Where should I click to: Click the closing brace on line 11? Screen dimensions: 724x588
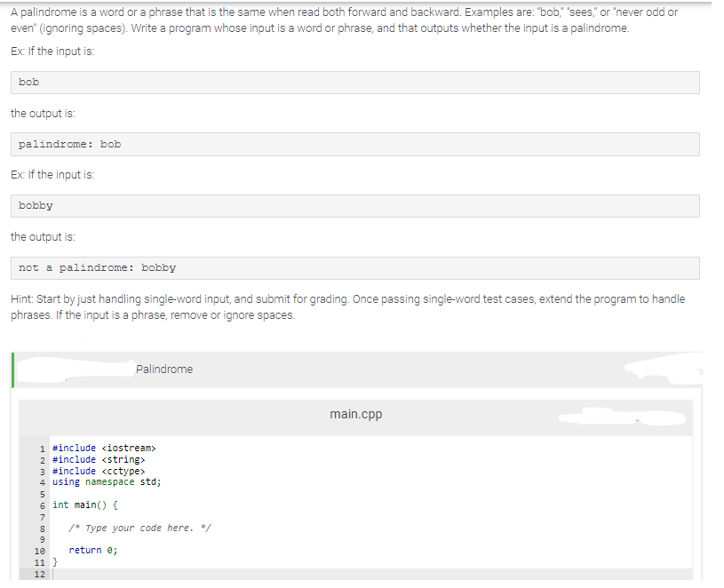[x=55, y=562]
